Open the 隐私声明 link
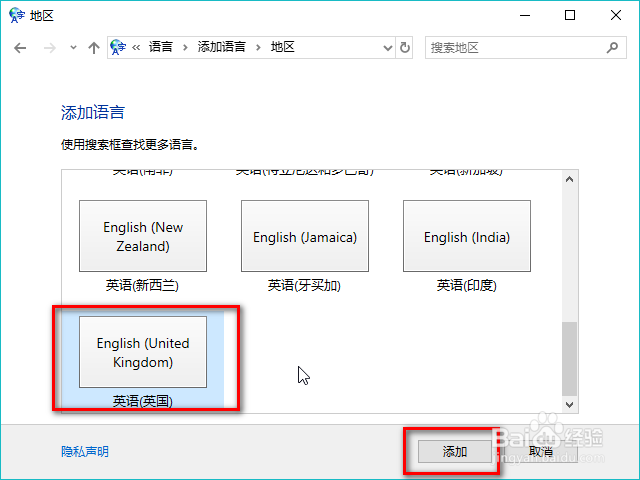Image resolution: width=640 pixels, height=480 pixels. click(x=85, y=451)
